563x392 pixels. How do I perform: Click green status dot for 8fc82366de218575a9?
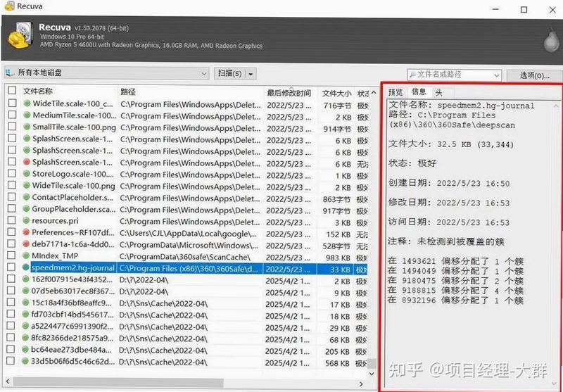[25, 338]
